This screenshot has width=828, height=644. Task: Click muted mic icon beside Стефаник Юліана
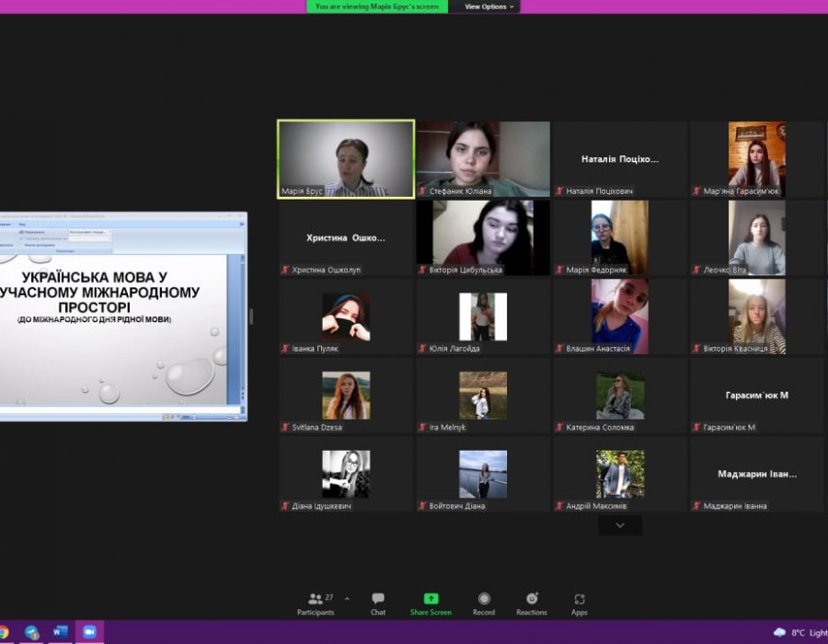click(x=422, y=191)
